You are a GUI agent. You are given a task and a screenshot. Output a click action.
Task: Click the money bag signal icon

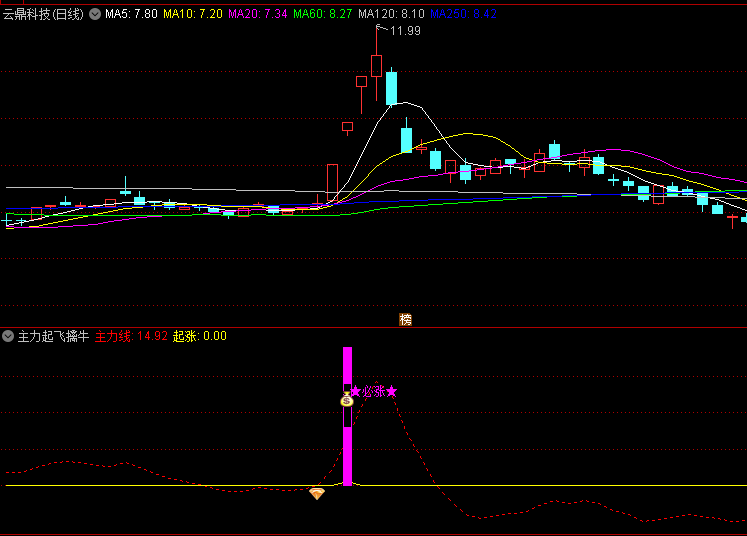[347, 400]
